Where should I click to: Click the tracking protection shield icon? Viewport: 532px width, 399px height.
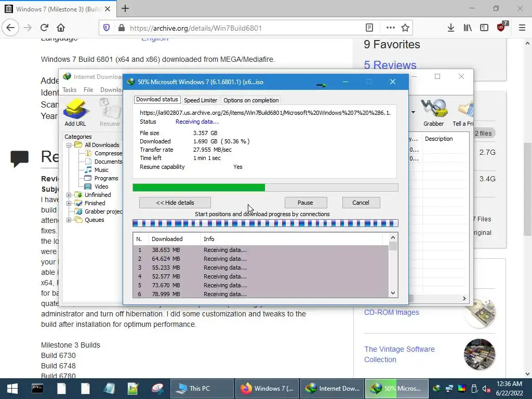coord(107,28)
